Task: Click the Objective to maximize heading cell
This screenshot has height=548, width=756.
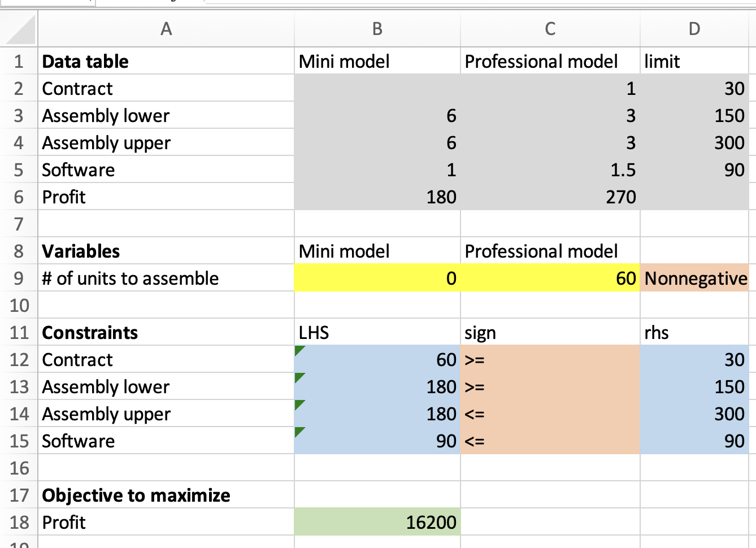Action: [166, 495]
